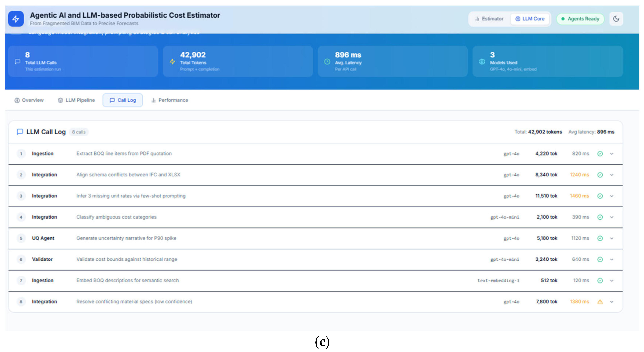
Task: Click success check icon on 3,240 tok row
Action: [600, 259]
